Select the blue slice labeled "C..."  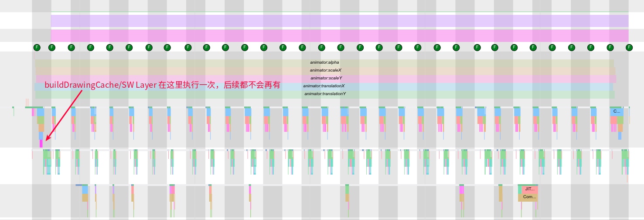tap(617, 111)
